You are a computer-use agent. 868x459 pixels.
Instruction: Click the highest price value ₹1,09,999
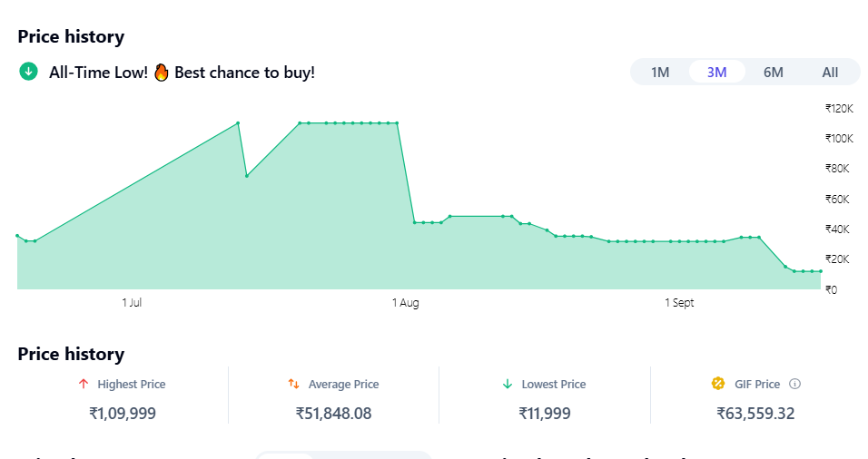pos(123,414)
